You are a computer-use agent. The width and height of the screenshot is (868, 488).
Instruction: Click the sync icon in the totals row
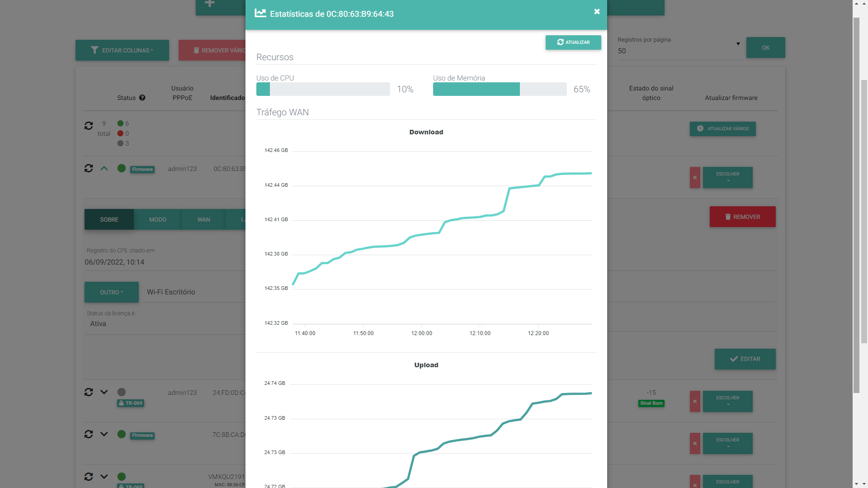click(x=89, y=126)
